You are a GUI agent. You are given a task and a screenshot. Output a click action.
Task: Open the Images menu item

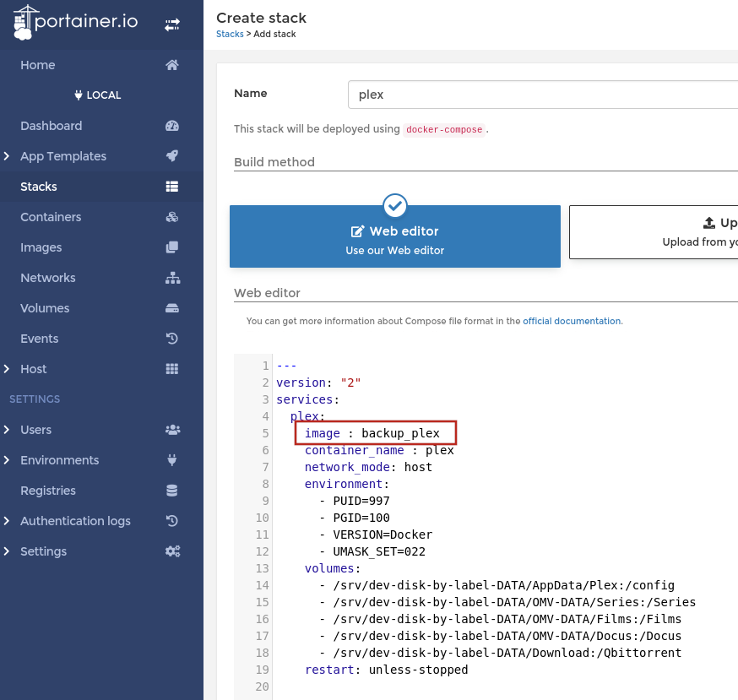[x=101, y=247]
